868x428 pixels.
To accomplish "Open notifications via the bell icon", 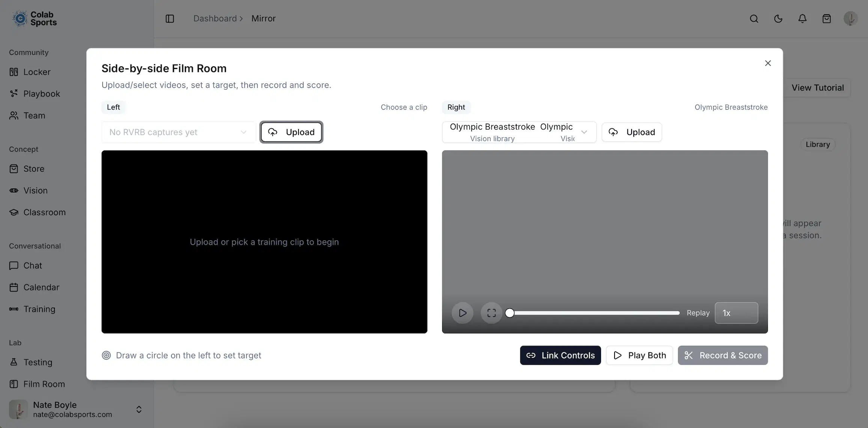I will click(x=802, y=18).
